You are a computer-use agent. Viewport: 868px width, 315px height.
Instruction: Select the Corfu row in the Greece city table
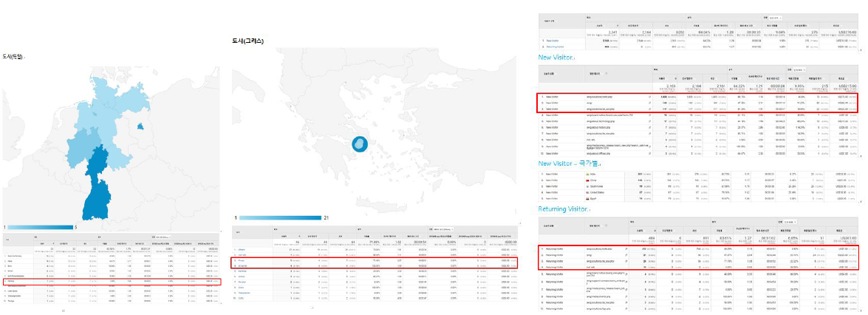375,298
